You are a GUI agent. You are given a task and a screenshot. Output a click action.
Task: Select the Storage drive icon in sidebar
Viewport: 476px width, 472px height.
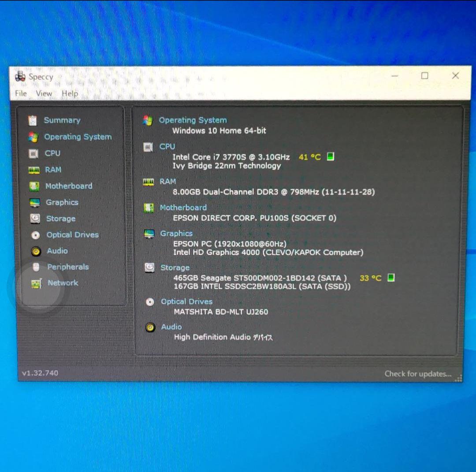pos(35,219)
